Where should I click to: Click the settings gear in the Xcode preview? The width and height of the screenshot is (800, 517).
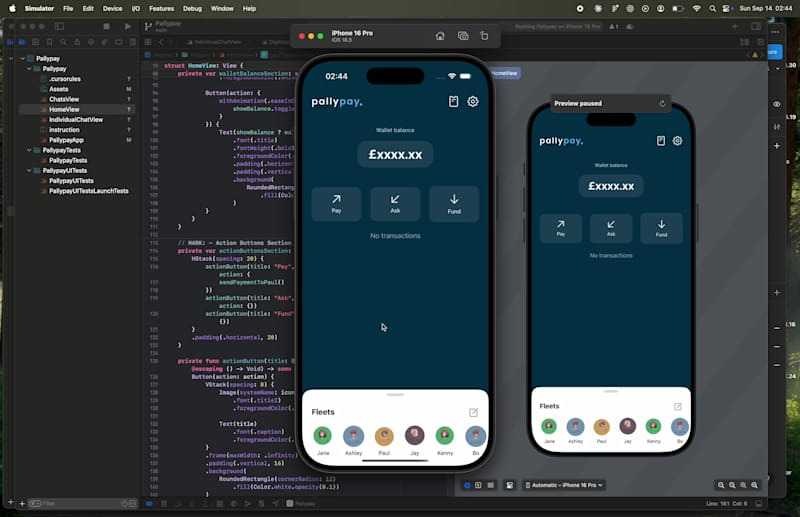678,141
